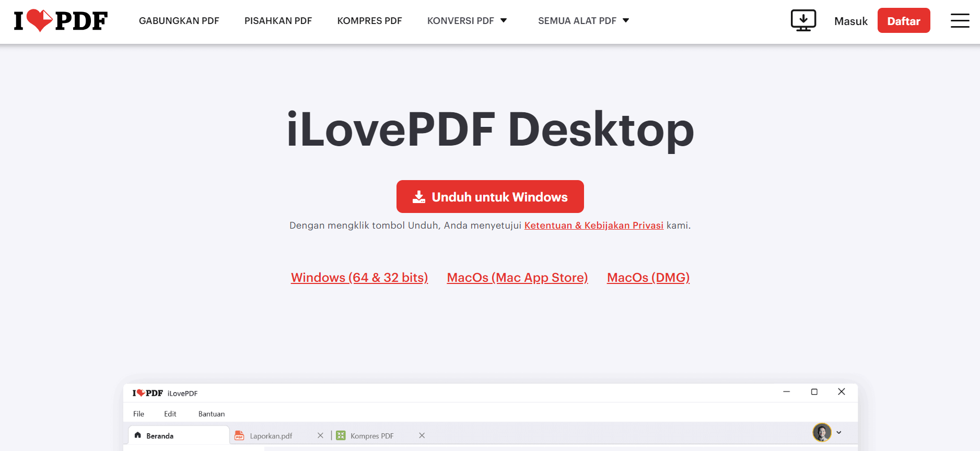Open Windows (64 & 32 bits) link
980x451 pixels.
[359, 277]
